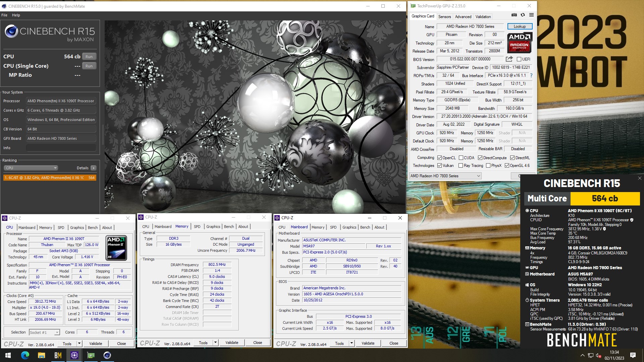Switch to CPU-Z via taskbar icon
Screen dimensions: 644x362
coord(74,355)
